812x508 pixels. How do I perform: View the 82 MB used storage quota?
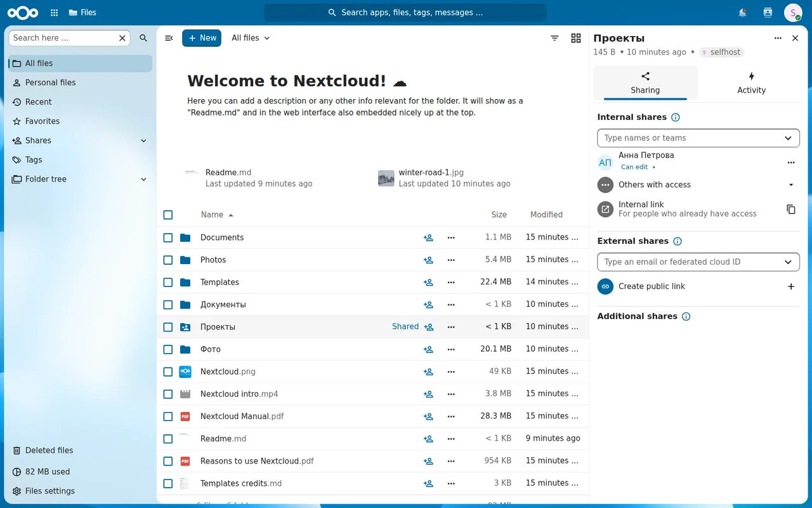80,472
